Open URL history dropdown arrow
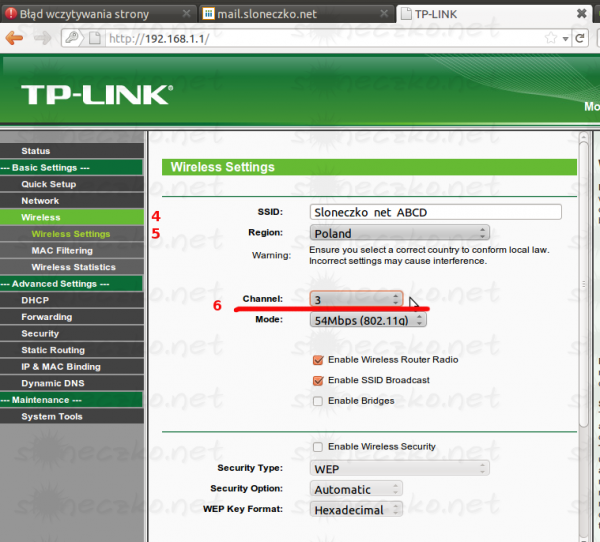 565,39
